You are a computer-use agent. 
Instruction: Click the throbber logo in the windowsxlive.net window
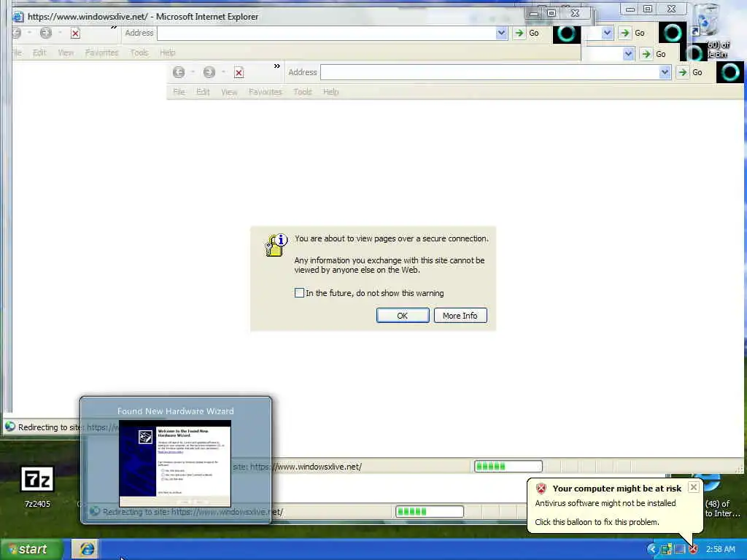tap(566, 34)
